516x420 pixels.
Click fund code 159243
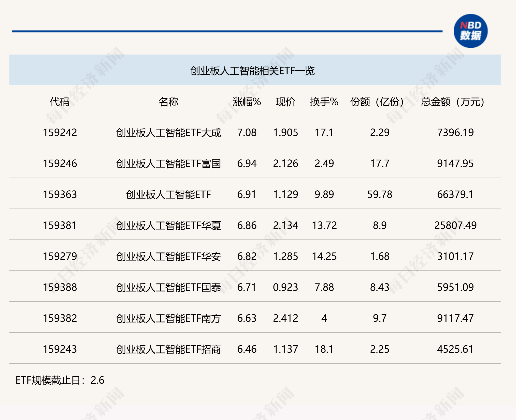pos(60,349)
